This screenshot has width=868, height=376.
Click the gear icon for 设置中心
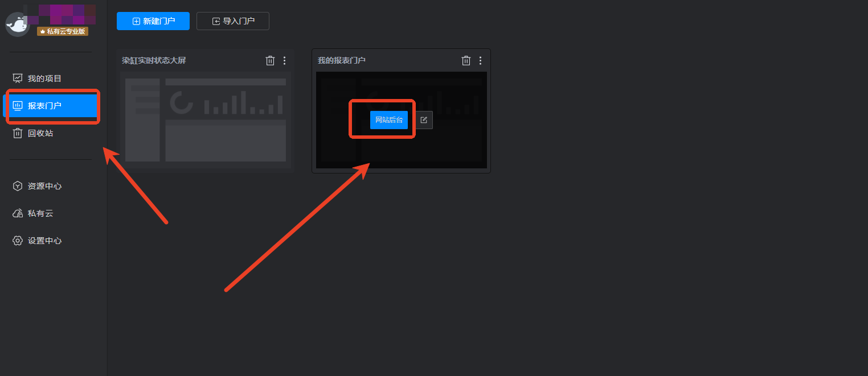(x=18, y=241)
